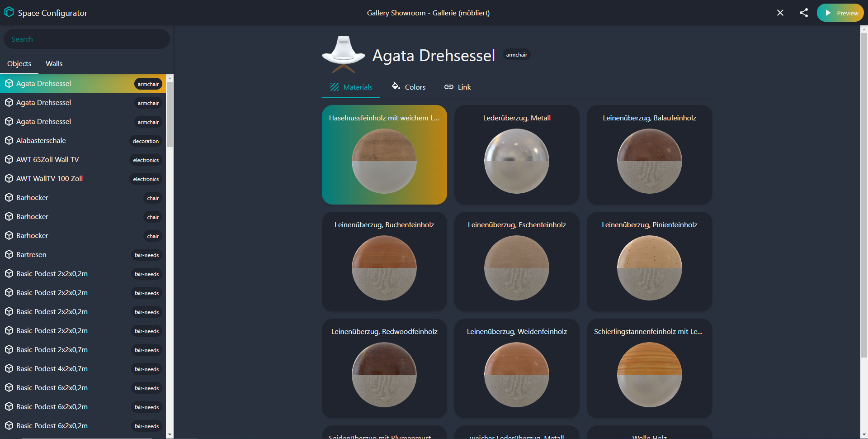
Task: Select Lederüberzug, Metall material card
Action: [517, 155]
